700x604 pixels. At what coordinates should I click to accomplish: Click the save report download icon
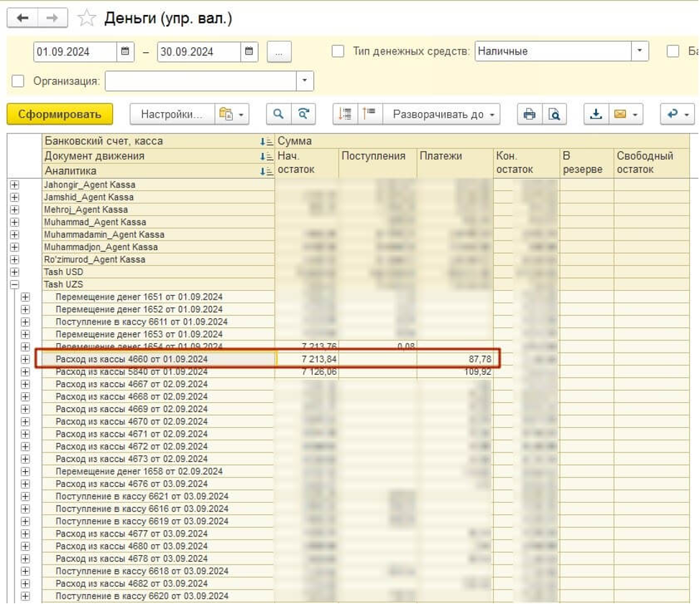pyautogui.click(x=595, y=114)
